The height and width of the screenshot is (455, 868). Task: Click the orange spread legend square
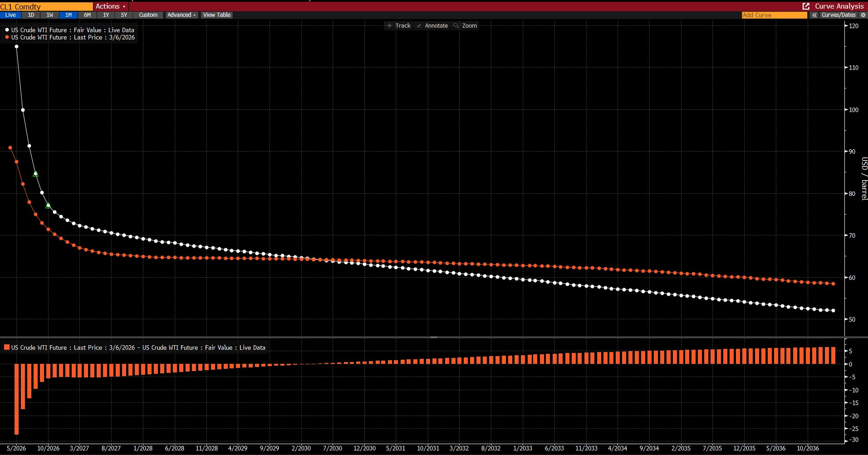[7, 347]
